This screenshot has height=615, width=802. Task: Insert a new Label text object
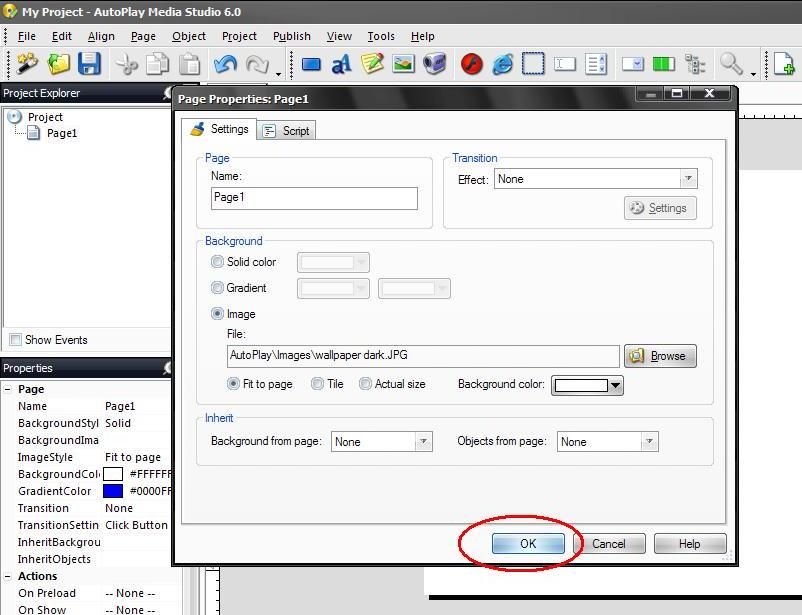[x=341, y=64]
